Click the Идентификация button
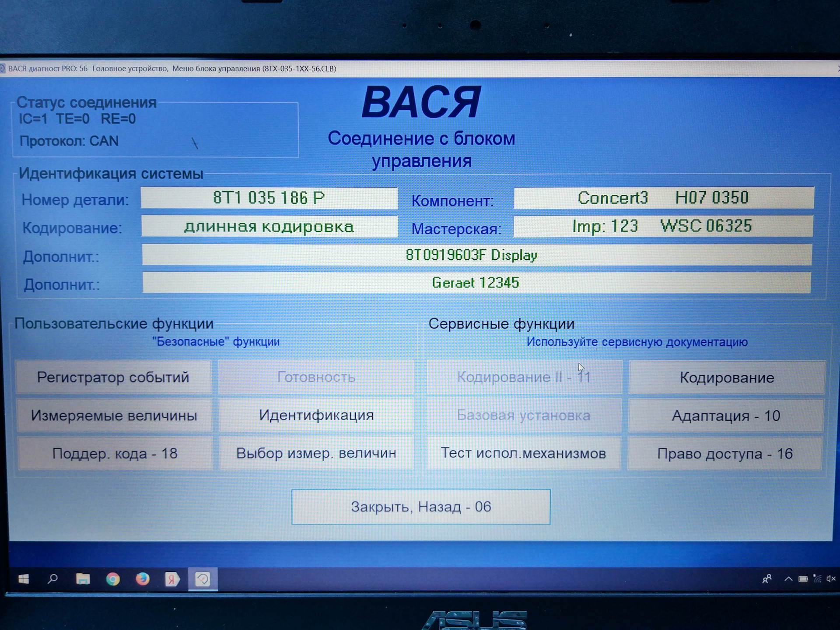This screenshot has width=840, height=630. pos(316,415)
